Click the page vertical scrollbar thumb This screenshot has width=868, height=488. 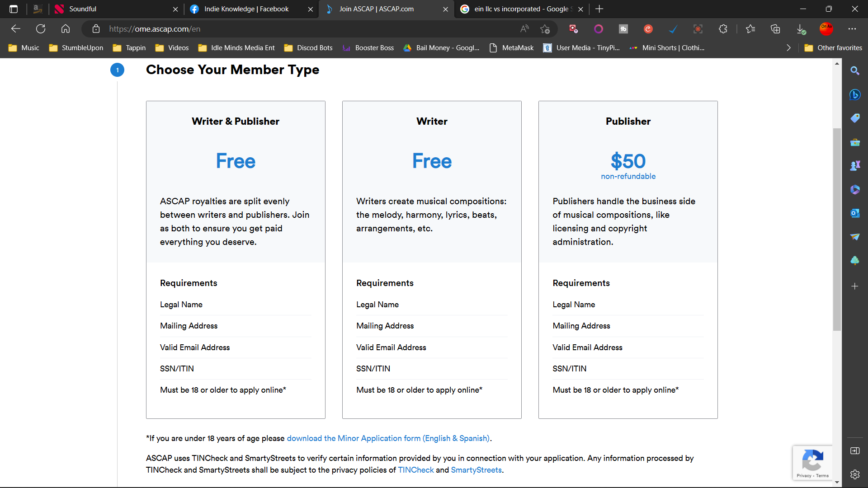(x=837, y=229)
